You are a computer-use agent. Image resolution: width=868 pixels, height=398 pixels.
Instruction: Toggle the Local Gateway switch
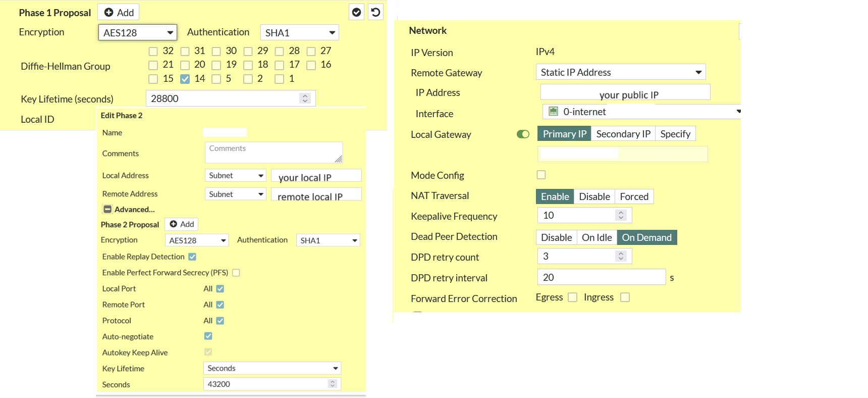tap(523, 134)
